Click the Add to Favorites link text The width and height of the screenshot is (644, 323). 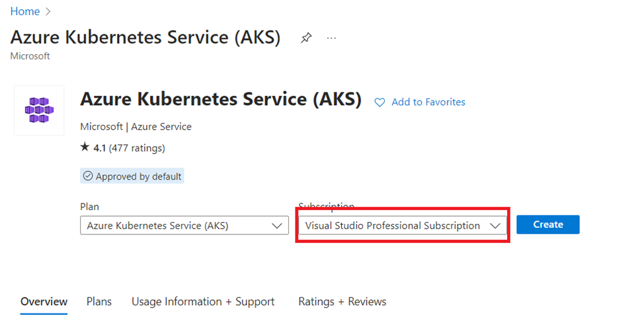(x=428, y=102)
